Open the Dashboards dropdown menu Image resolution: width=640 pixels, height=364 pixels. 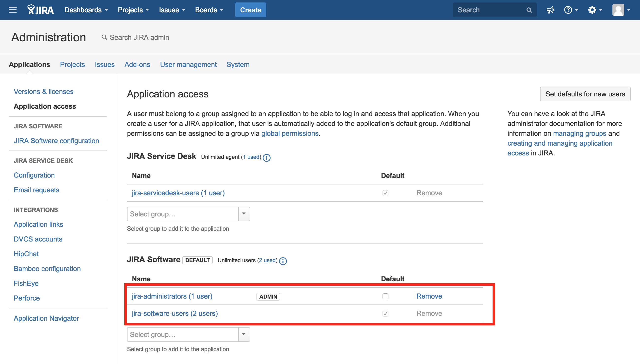tap(86, 10)
